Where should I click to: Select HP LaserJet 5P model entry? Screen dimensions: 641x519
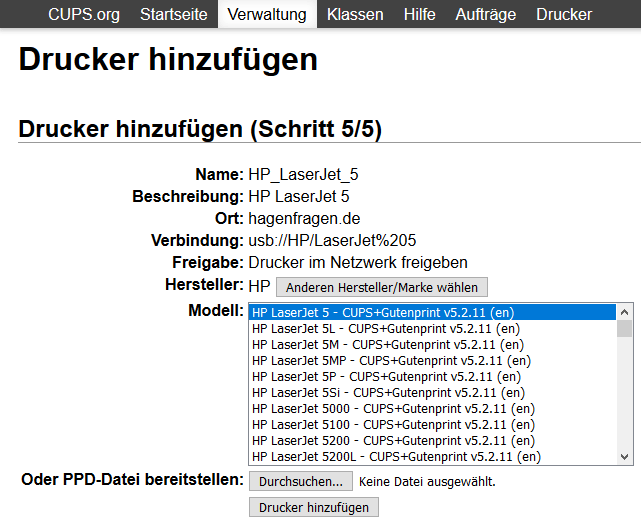point(432,376)
